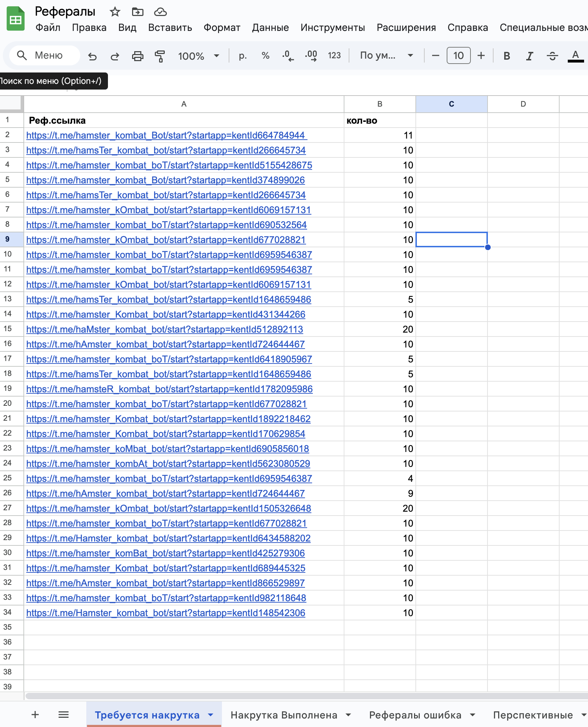Toggle bold formatting
This screenshot has height=727, width=588.
[x=507, y=56]
